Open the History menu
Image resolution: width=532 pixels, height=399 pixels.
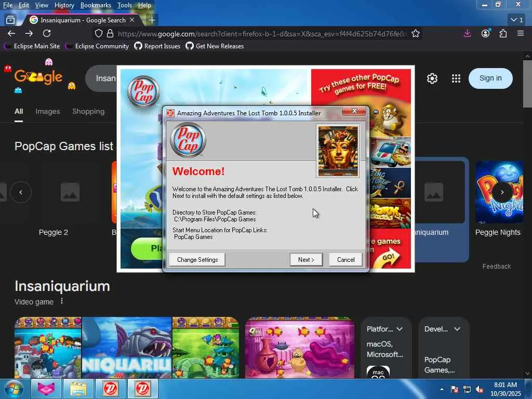click(64, 5)
